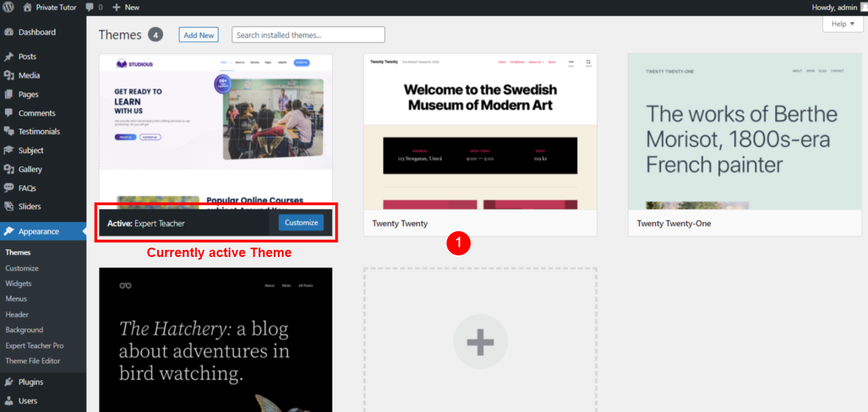This screenshot has width=868, height=412.
Task: Click the Private Tutor site name link
Action: click(x=56, y=7)
